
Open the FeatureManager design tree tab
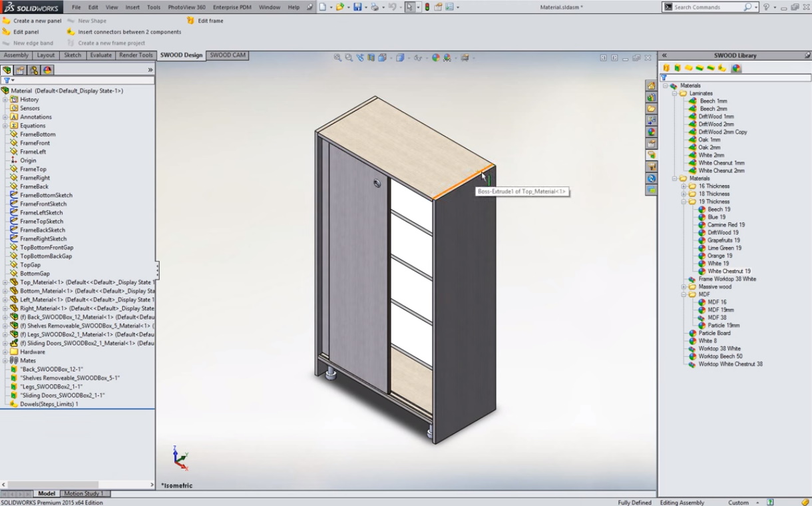[7, 70]
